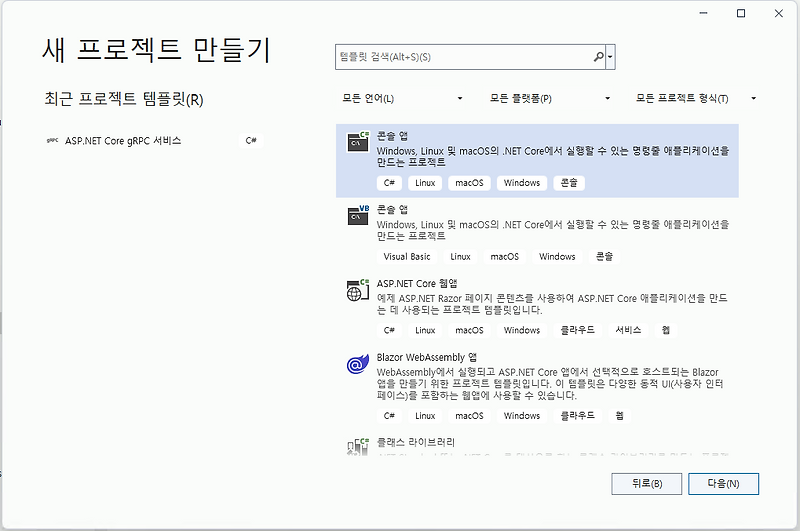The height and width of the screenshot is (531, 800).
Task: Select the C# 콘솔 앱 template title
Action: tap(392, 136)
